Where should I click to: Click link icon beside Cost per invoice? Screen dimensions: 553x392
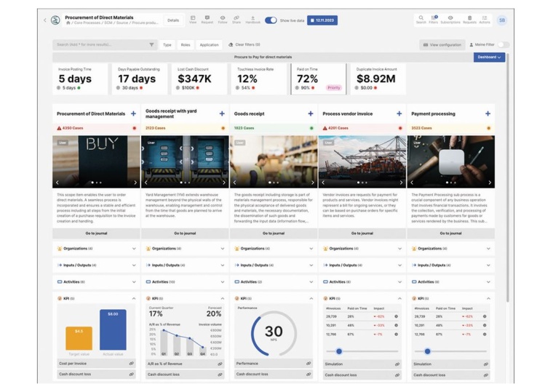point(132,363)
